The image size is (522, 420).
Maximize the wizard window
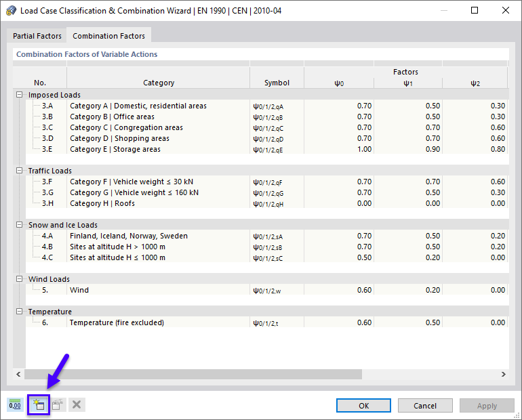475,10
